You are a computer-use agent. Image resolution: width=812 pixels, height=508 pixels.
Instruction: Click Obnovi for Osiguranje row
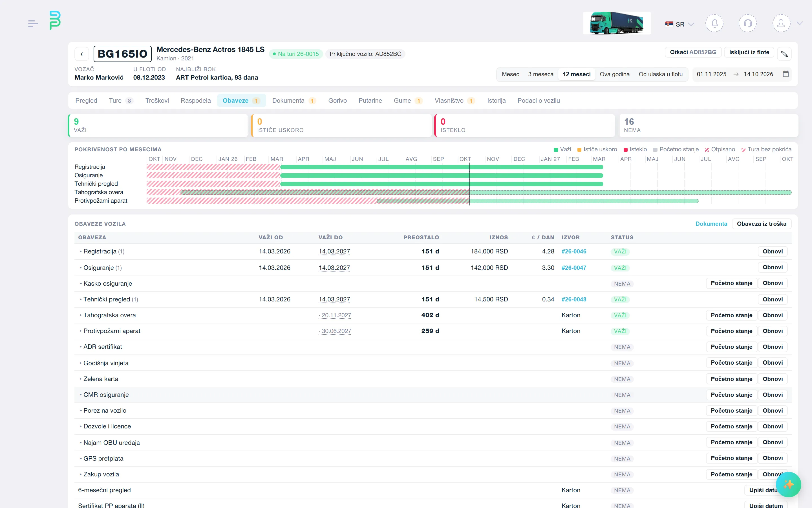point(773,268)
